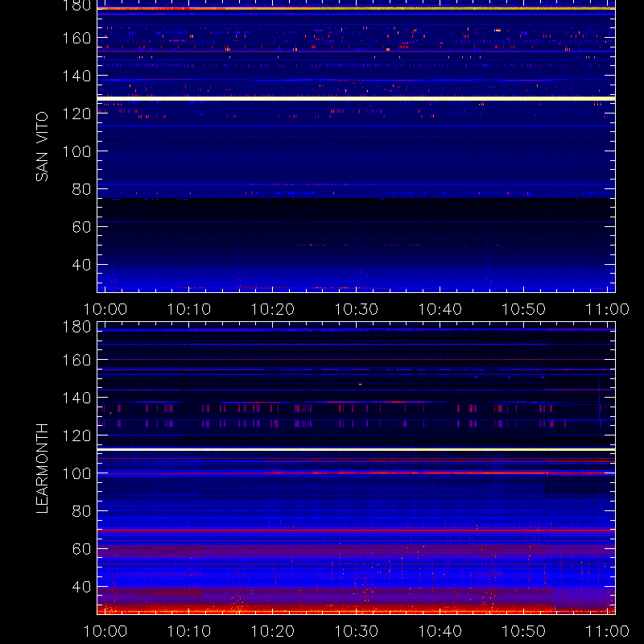This screenshot has width=644, height=644.
Task: Select the 140 tick label on Learmonth axis
Action: pyautogui.click(x=76, y=398)
